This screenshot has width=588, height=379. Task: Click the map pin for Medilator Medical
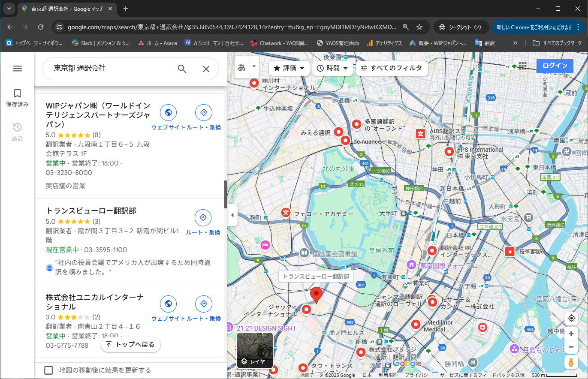[x=415, y=325]
